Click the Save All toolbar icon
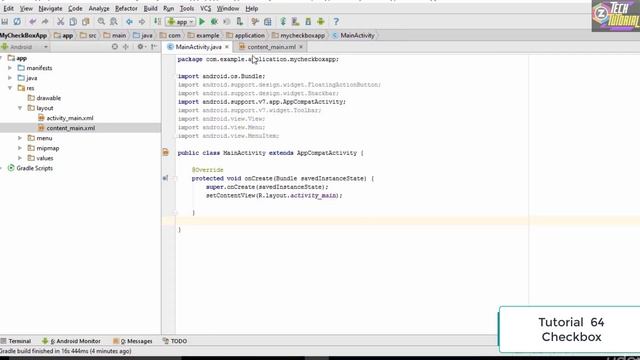 click(x=4, y=22)
